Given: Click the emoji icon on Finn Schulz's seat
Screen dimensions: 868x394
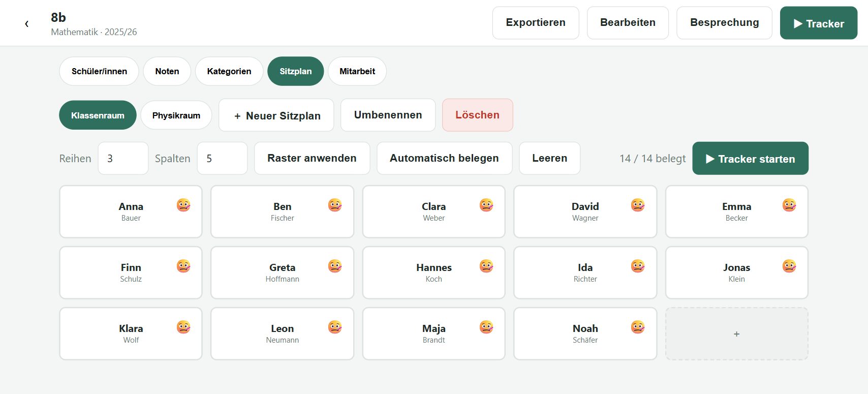Looking at the screenshot, I should coord(183,266).
